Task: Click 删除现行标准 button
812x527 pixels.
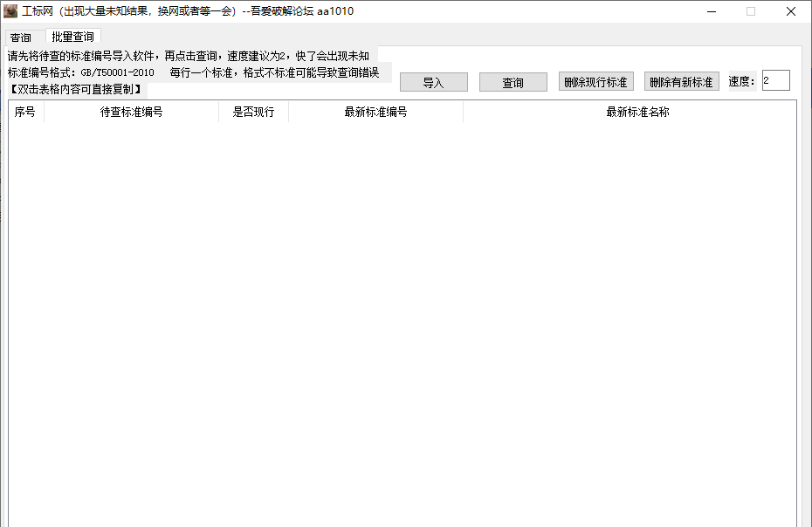Action: (596, 82)
